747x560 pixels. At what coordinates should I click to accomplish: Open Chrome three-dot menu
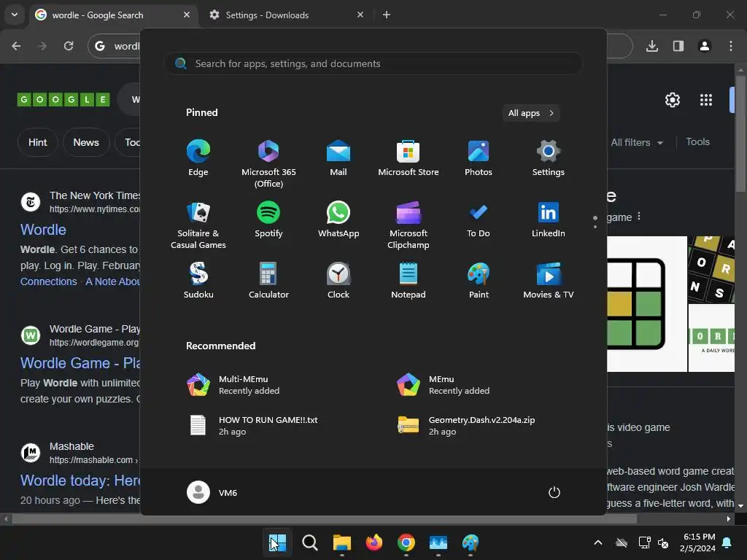click(731, 46)
